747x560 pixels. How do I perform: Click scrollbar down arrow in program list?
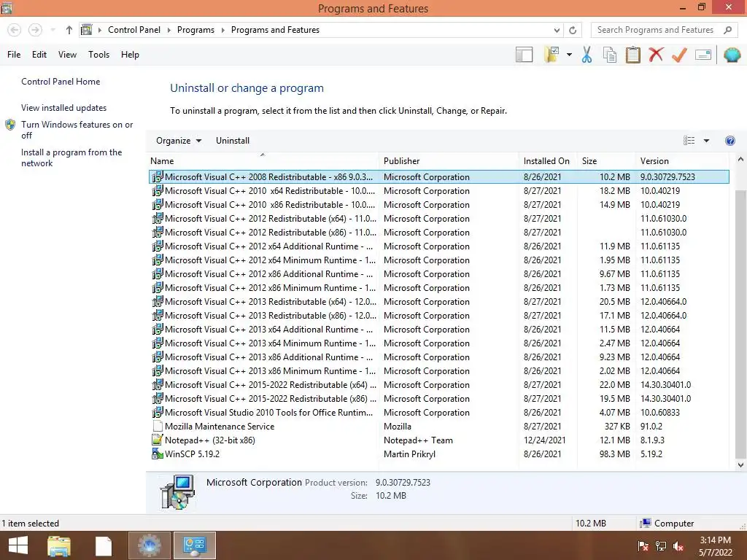740,464
